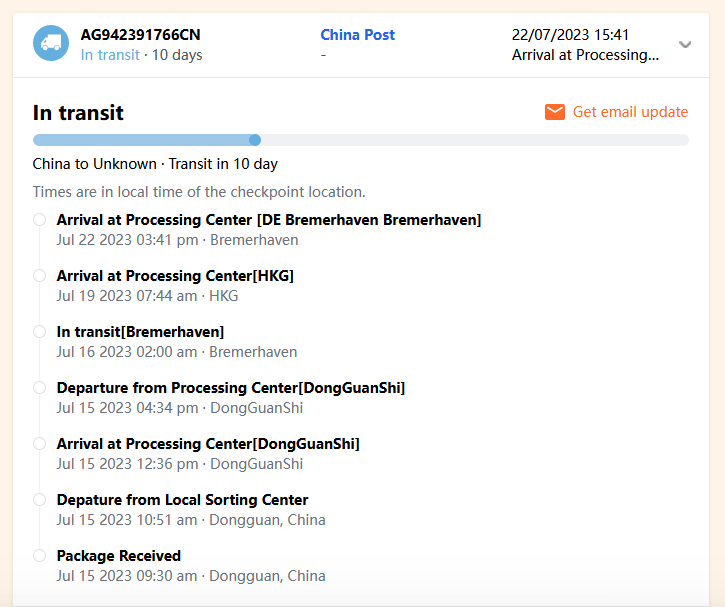The height and width of the screenshot is (607, 725).
Task: Open the China Post carrier link
Action: tap(357, 35)
